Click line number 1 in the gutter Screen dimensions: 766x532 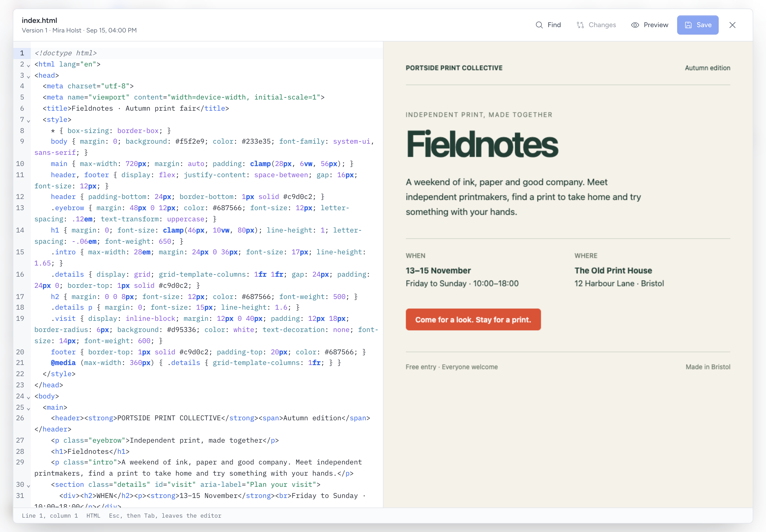(22, 53)
